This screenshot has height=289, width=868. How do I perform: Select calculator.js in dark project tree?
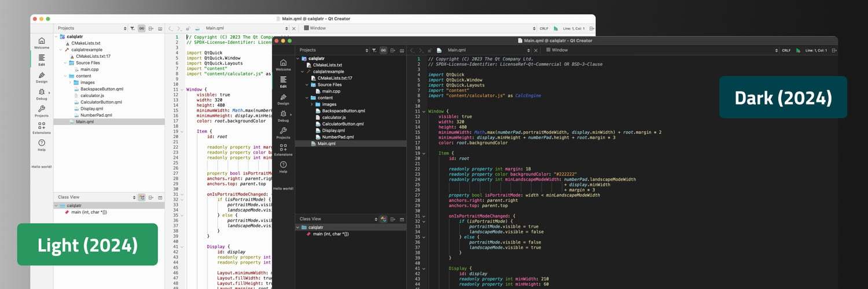(333, 117)
